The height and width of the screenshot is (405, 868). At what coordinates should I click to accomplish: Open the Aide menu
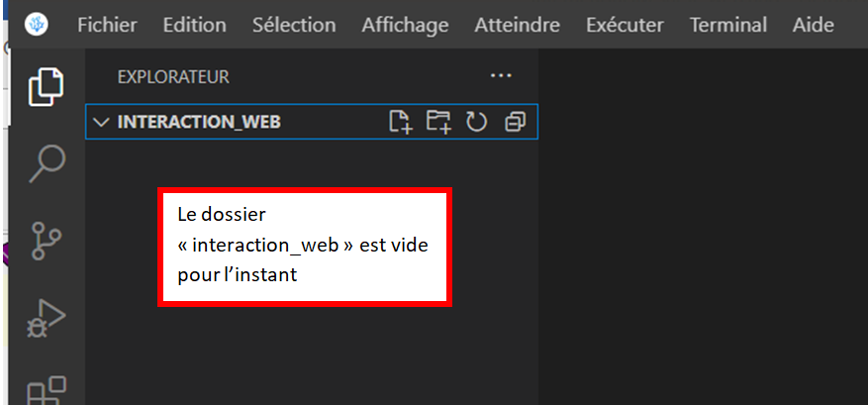[x=814, y=26]
